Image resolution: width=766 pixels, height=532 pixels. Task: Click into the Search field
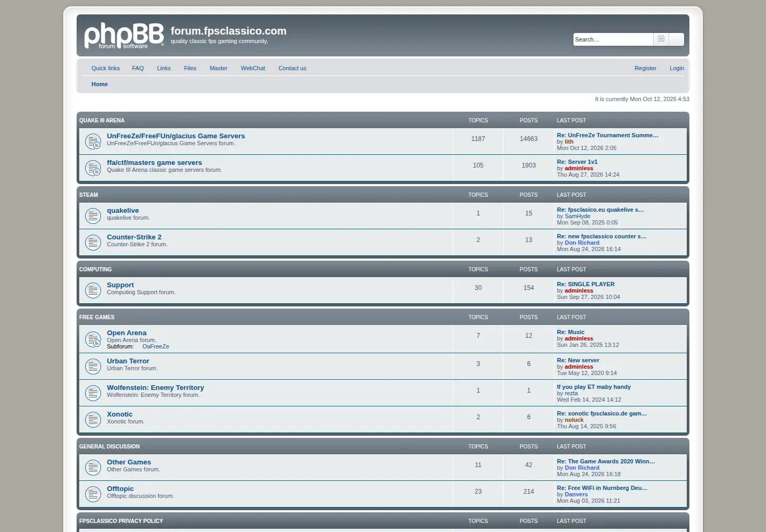tap(613, 39)
